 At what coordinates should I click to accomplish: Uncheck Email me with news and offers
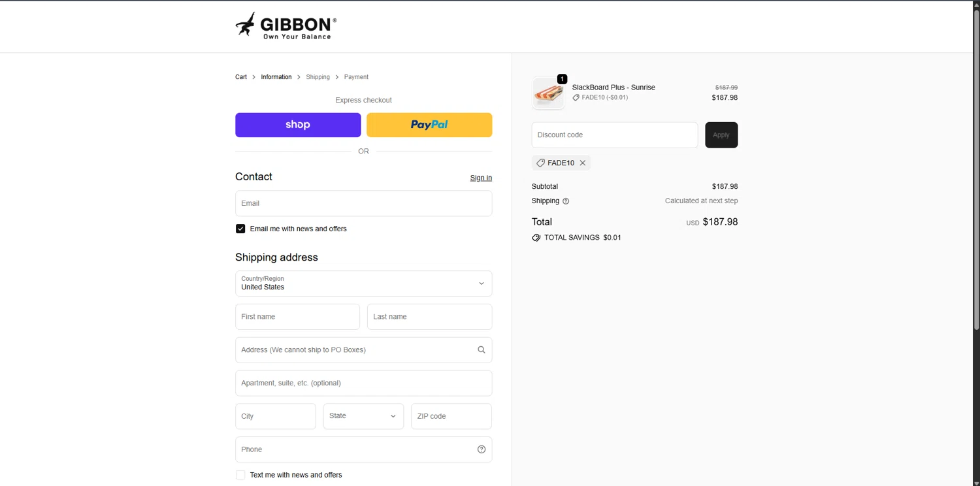click(240, 229)
